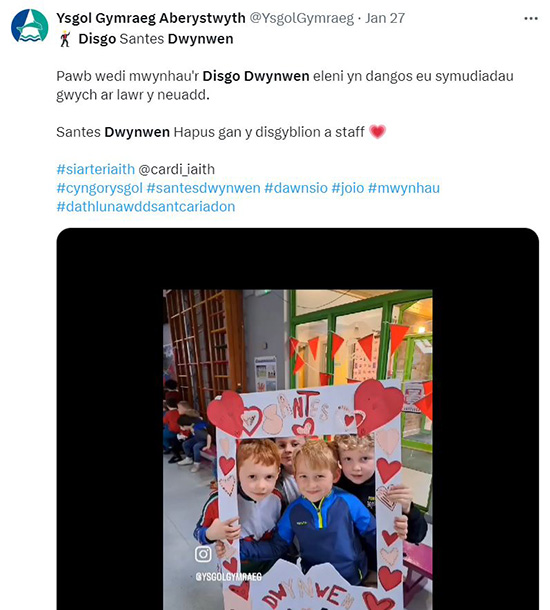The width and height of the screenshot is (550, 610).
Task: Follow the #dawnsio hashtag link
Action: click(296, 188)
